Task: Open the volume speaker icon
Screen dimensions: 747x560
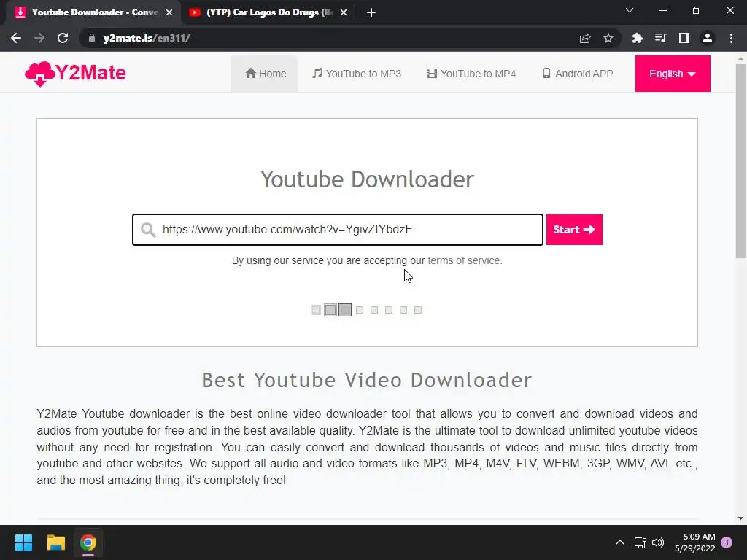Action: pos(658,542)
